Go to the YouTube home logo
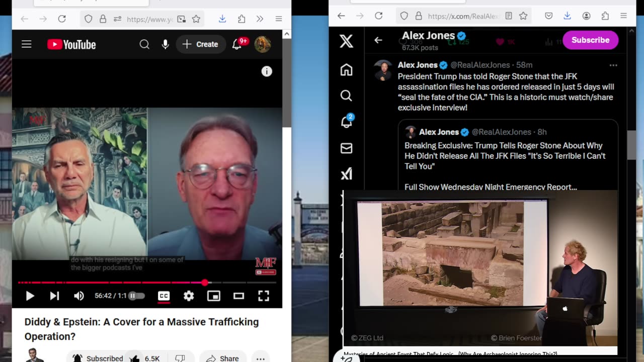 [x=71, y=44]
